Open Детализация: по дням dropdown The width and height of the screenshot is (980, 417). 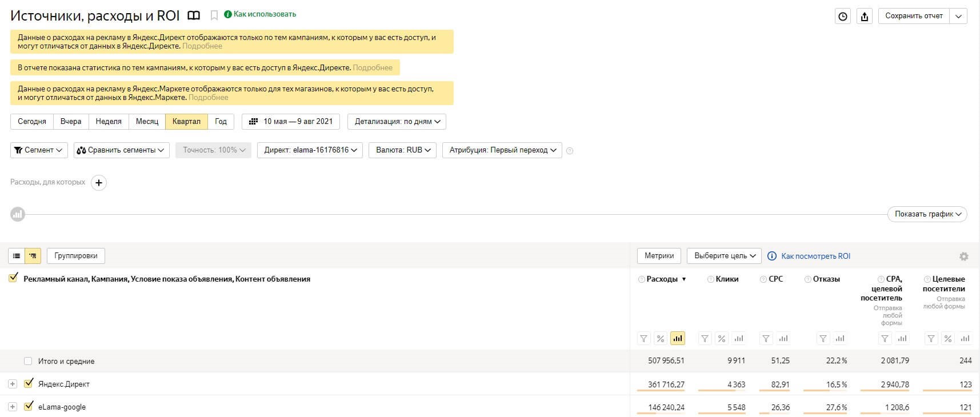[397, 122]
